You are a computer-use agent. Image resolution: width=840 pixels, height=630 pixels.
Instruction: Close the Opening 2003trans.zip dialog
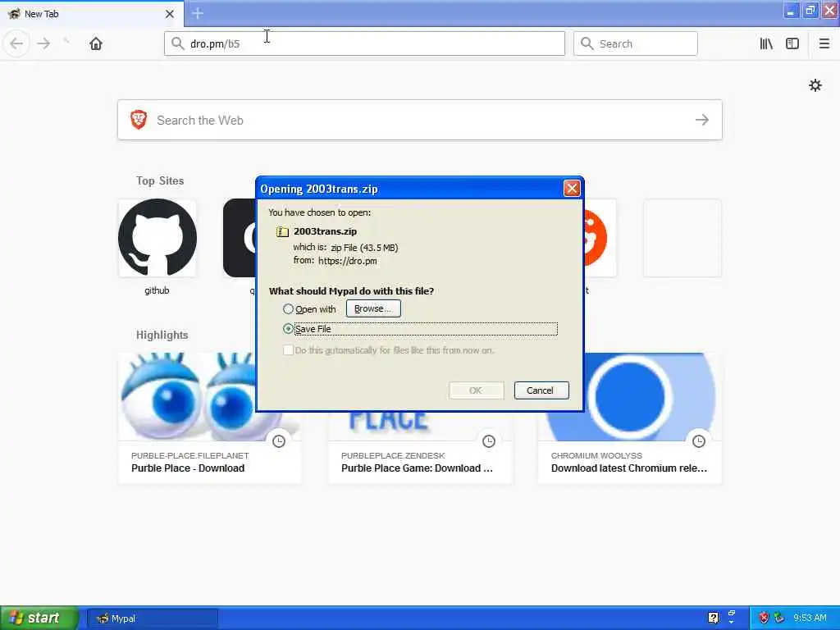(x=572, y=189)
